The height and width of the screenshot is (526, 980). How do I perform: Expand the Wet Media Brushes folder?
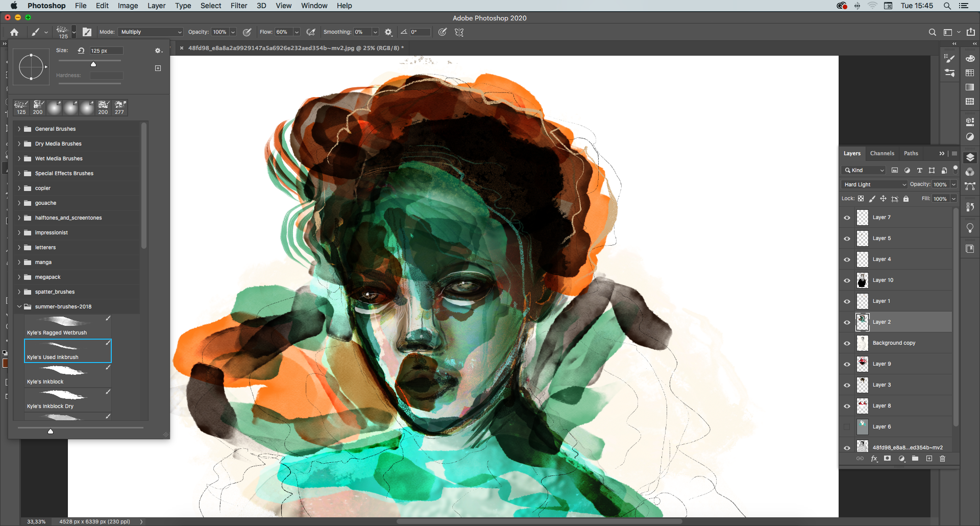[19, 159]
